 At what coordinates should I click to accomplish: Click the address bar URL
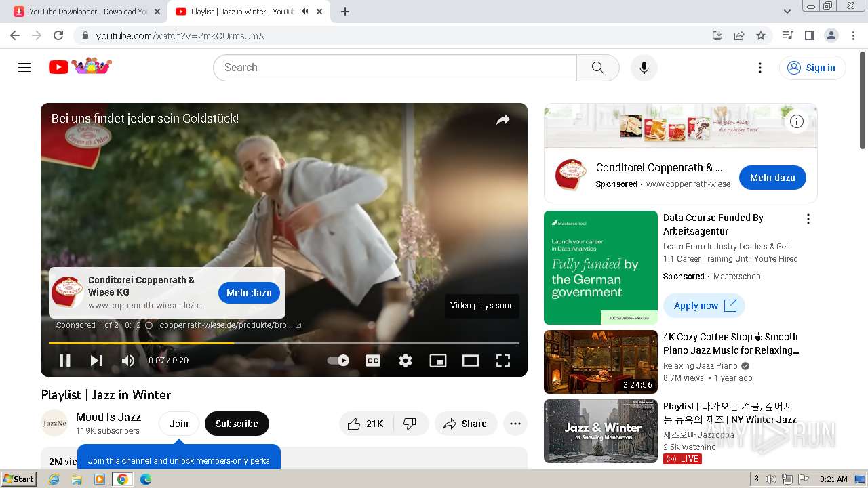[x=180, y=36]
